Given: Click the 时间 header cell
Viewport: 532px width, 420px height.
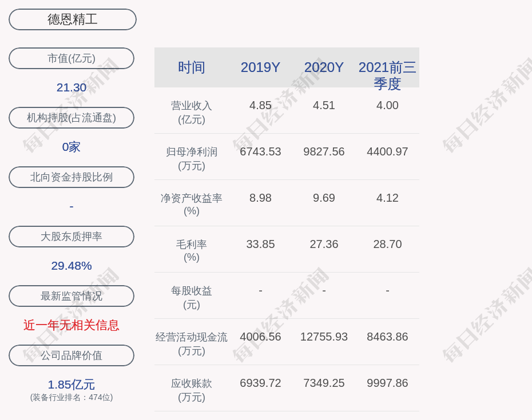Looking at the screenshot, I should click(x=192, y=67).
